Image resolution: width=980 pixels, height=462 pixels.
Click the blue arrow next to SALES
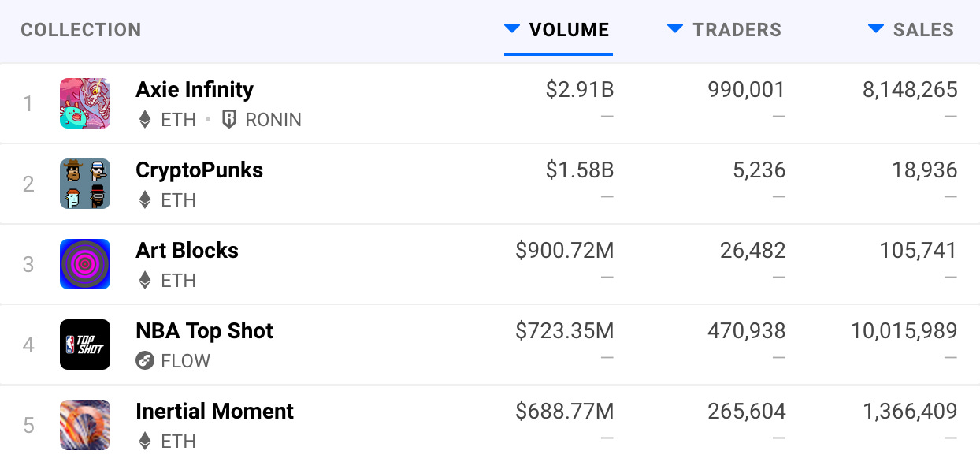coord(876,29)
